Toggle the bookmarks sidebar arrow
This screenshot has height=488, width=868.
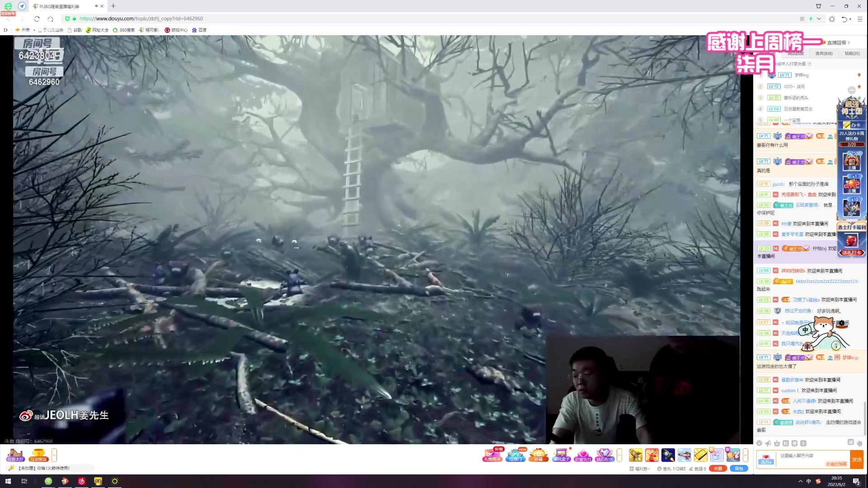point(5,30)
